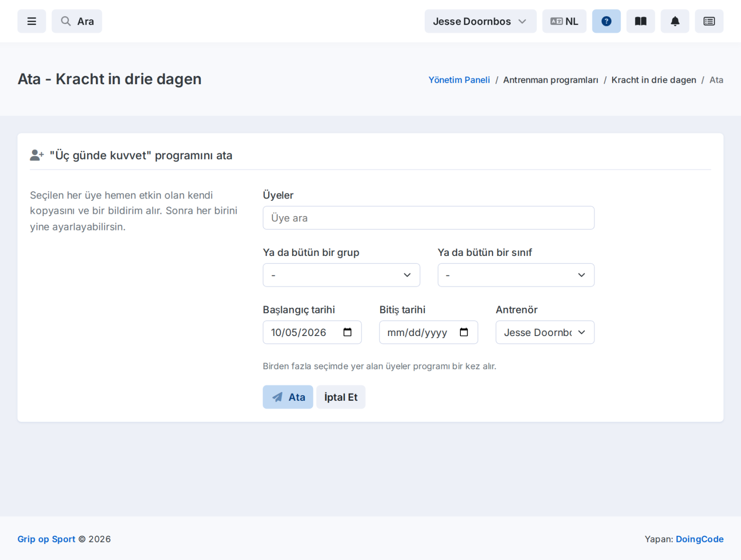The height and width of the screenshot is (560, 741).
Task: Open the Ara search box
Action: [x=77, y=21]
